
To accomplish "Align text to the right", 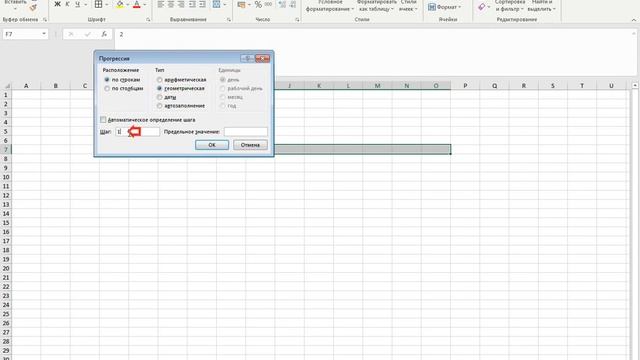I will click(181, 4).
